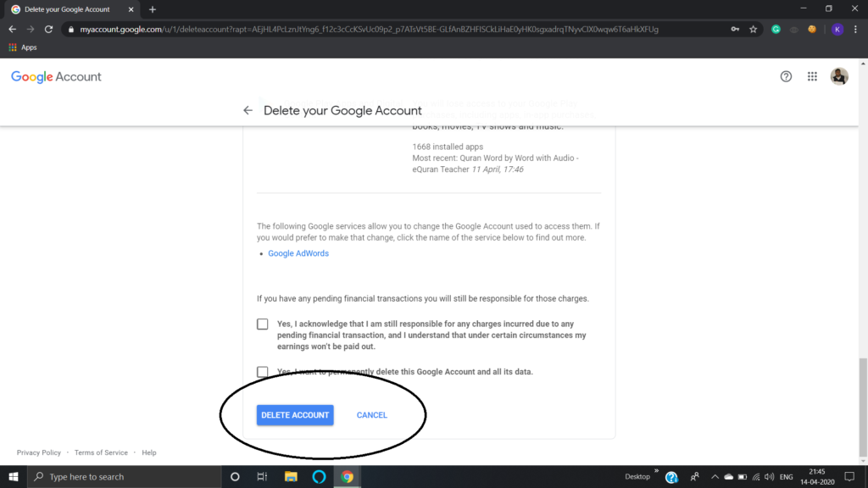Open the Google apps grid launcher
Image resolution: width=868 pixels, height=488 pixels.
tap(812, 76)
